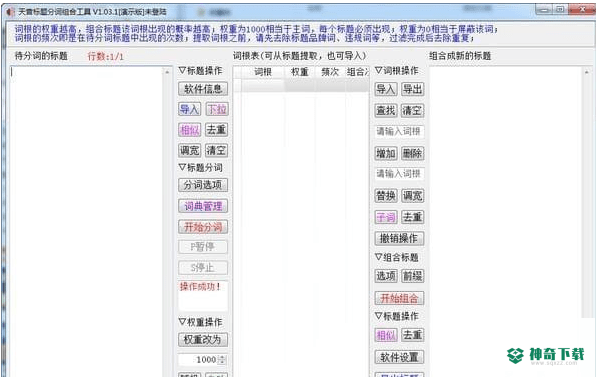Click the 行数:1/1 line counter
This screenshot has height=377, width=596.
click(x=105, y=57)
